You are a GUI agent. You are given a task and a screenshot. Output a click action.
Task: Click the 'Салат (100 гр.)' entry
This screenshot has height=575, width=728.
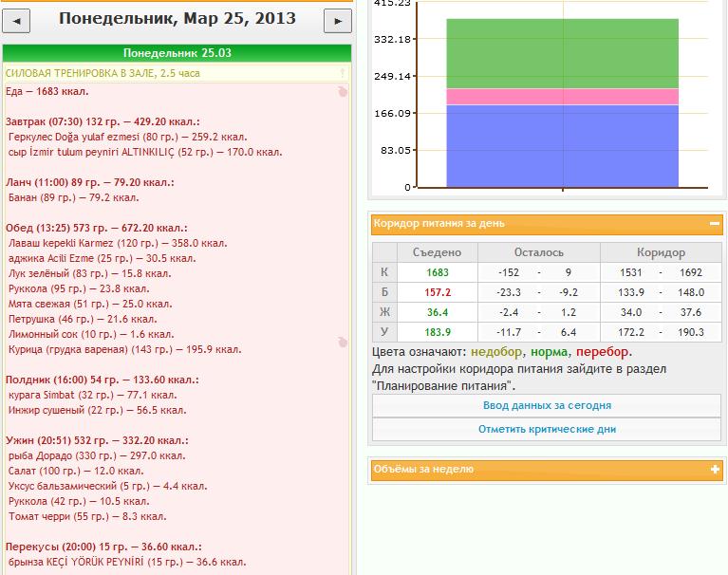click(76, 471)
